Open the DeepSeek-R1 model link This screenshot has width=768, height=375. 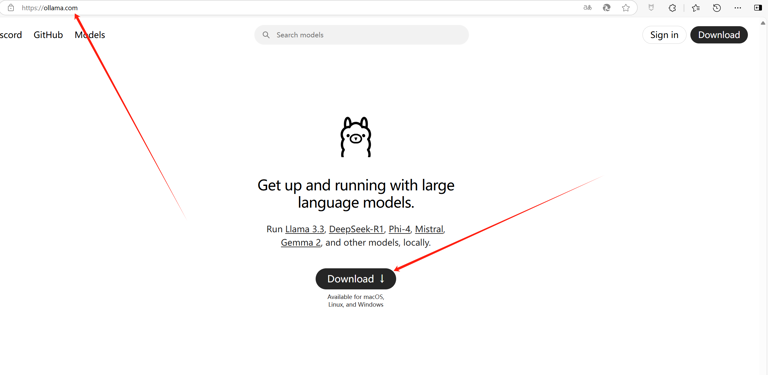[x=357, y=229]
